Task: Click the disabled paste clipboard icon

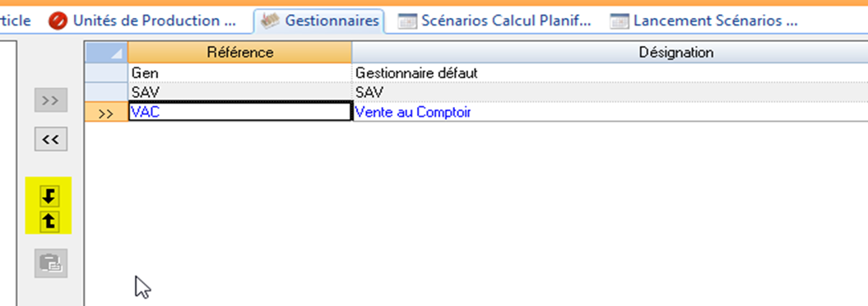Action: pyautogui.click(x=52, y=263)
